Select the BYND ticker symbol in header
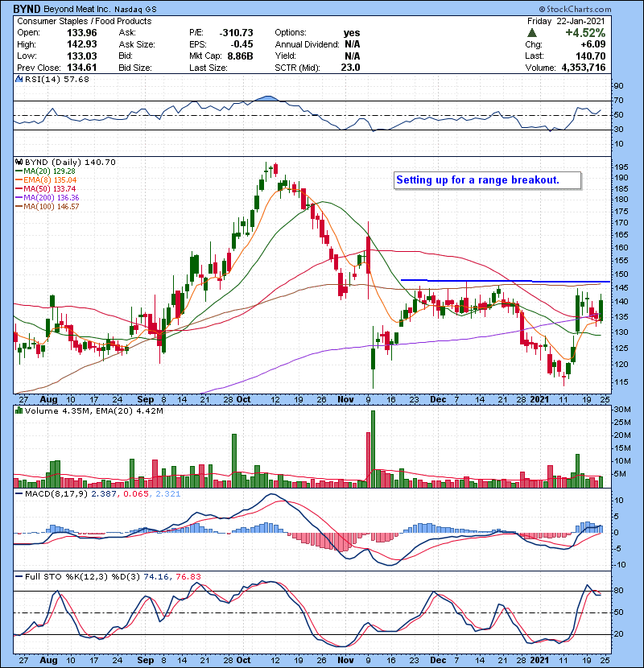Image resolution: width=644 pixels, height=668 pixels. (x=27, y=9)
